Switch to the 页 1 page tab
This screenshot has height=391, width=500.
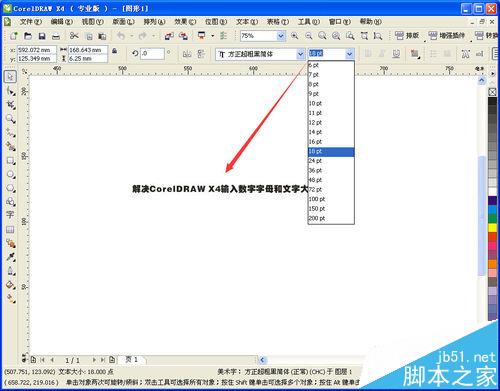(133, 360)
